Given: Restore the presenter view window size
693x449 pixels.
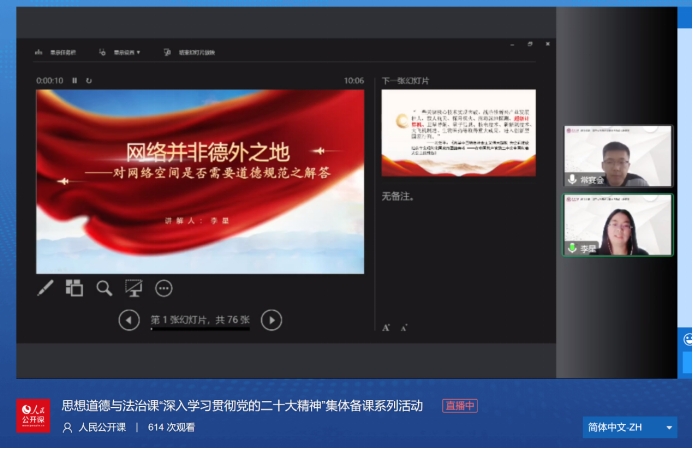Looking at the screenshot, I should 530,44.
